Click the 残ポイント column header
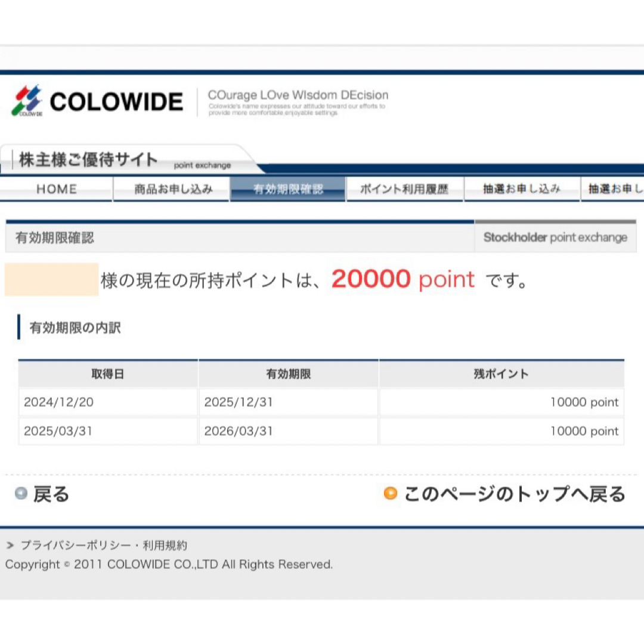The height and width of the screenshot is (644, 644). coord(501,374)
